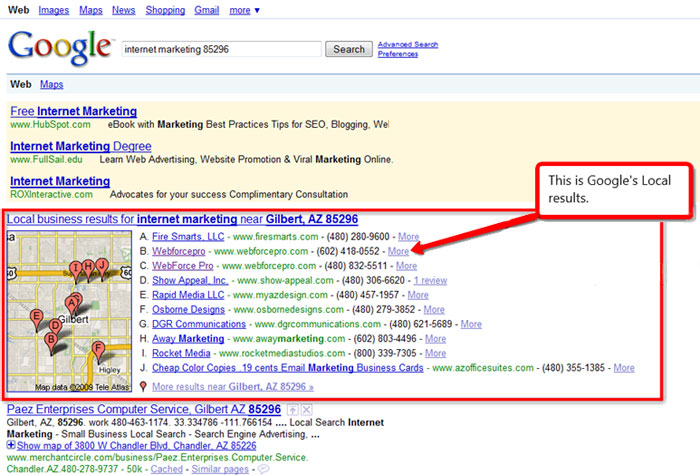The width and height of the screenshot is (700, 475).
Task: Switch to Maps in the top navigation
Action: pos(91,10)
